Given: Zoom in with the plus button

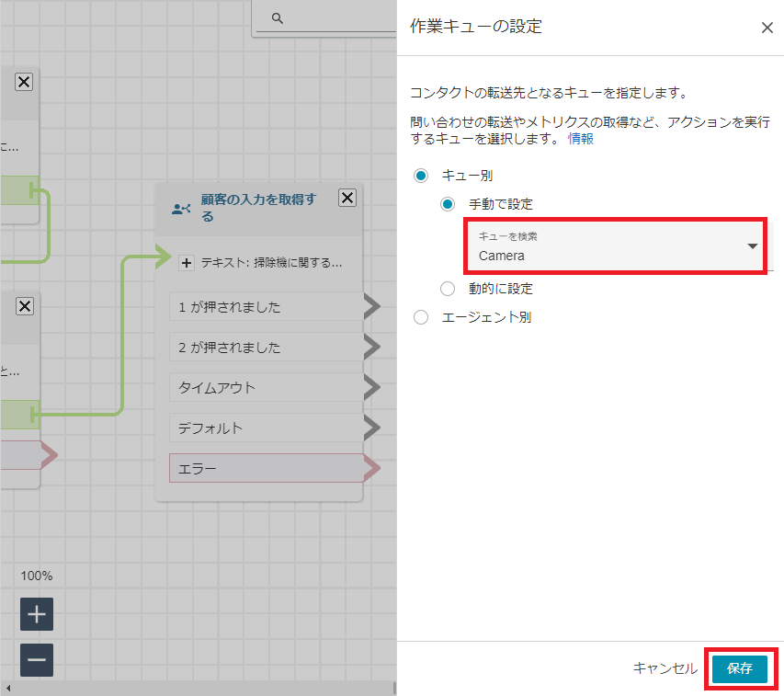Looking at the screenshot, I should (37, 614).
